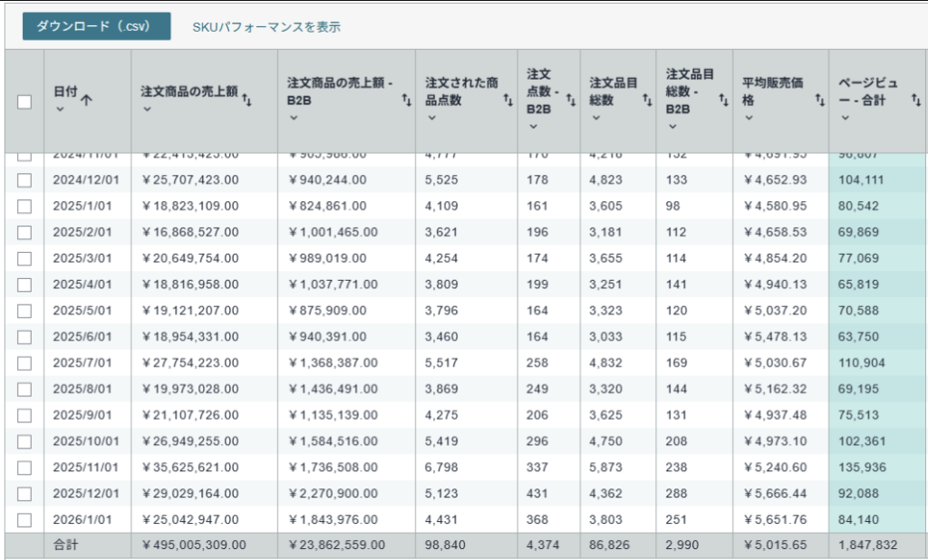Sort the 注文された商品点数 column via its icon
Image resolution: width=928 pixels, height=560 pixels.
(507, 100)
